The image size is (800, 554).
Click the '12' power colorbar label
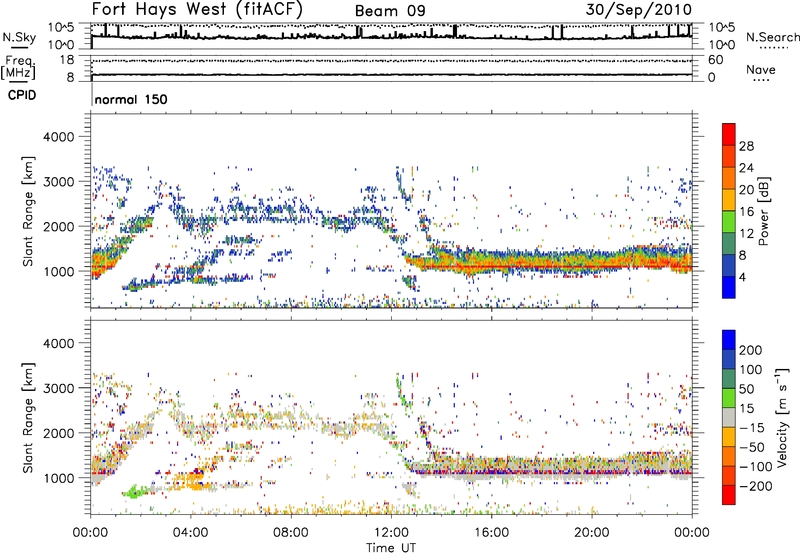pyautogui.click(x=746, y=233)
